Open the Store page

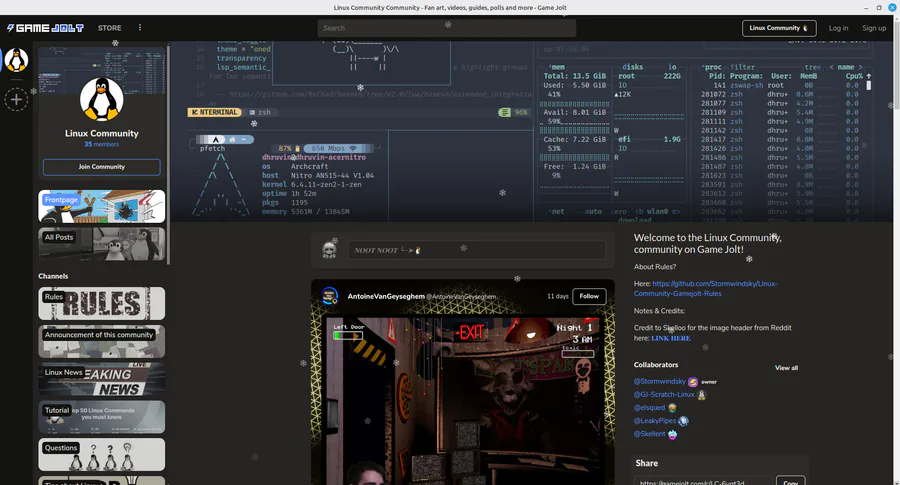tap(109, 28)
